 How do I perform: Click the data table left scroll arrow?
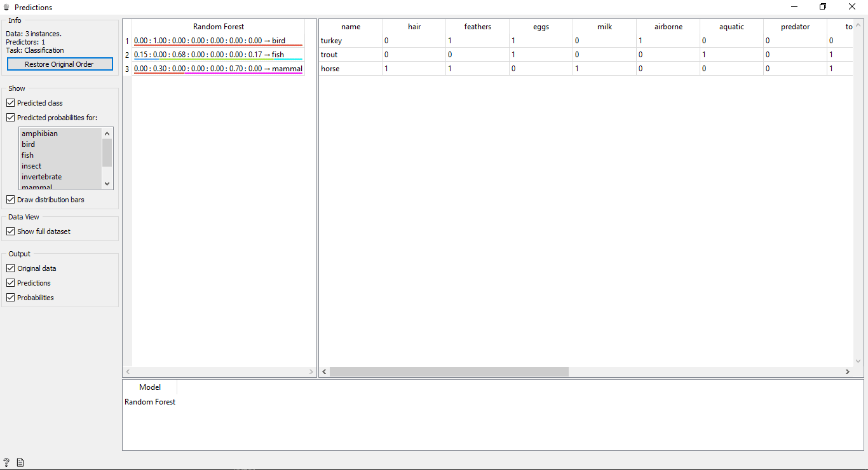tap(325, 372)
